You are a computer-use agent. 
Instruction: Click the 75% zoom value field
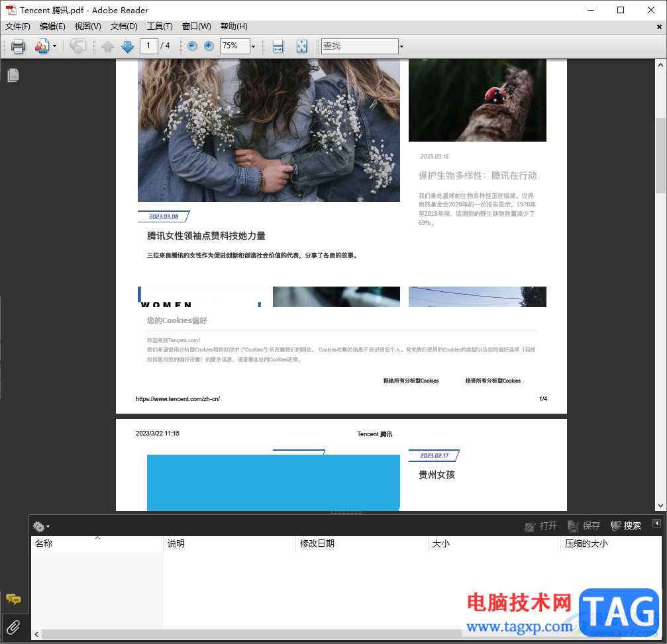(x=235, y=46)
